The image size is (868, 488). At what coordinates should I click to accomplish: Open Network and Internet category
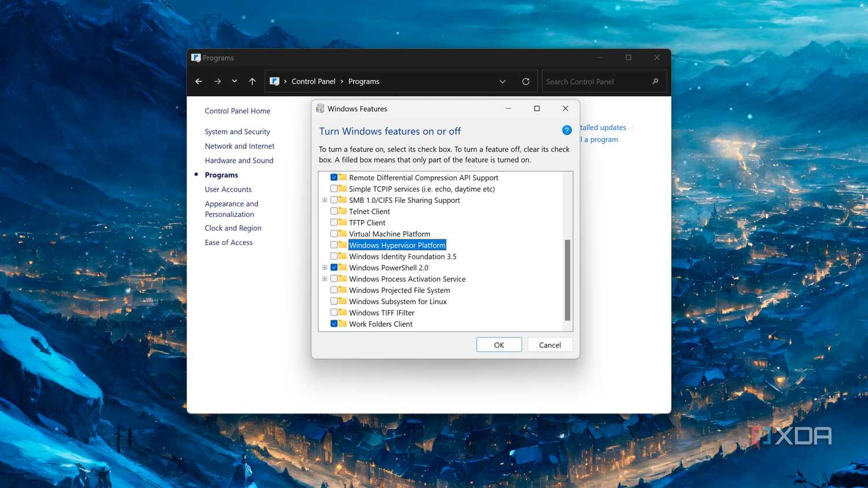240,146
